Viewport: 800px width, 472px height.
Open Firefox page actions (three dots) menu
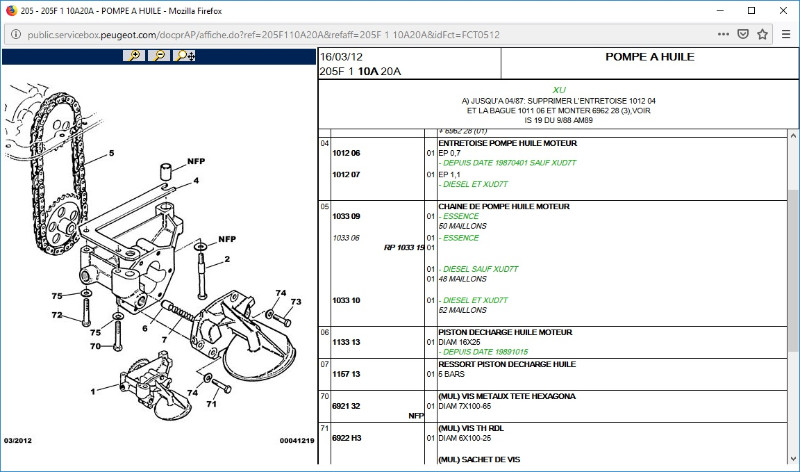click(x=723, y=34)
